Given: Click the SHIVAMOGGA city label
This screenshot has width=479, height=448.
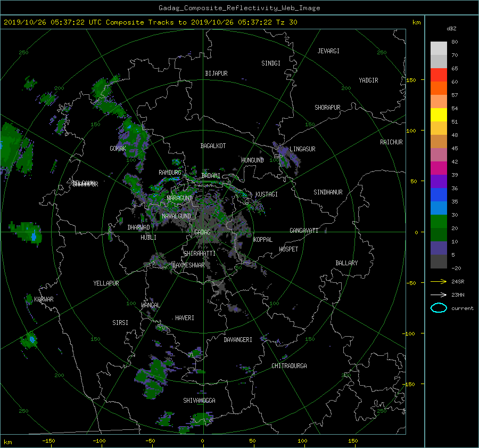Looking at the screenshot, I should click(199, 401).
